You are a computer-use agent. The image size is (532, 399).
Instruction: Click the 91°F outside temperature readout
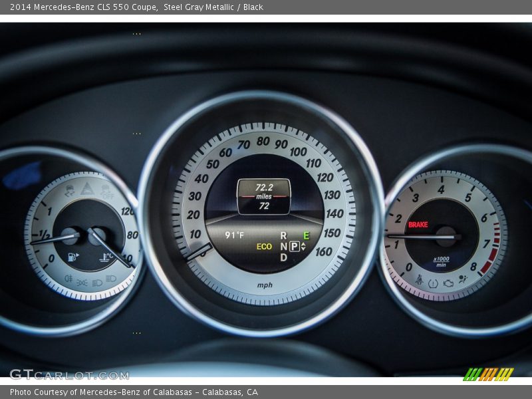pyautogui.click(x=234, y=235)
